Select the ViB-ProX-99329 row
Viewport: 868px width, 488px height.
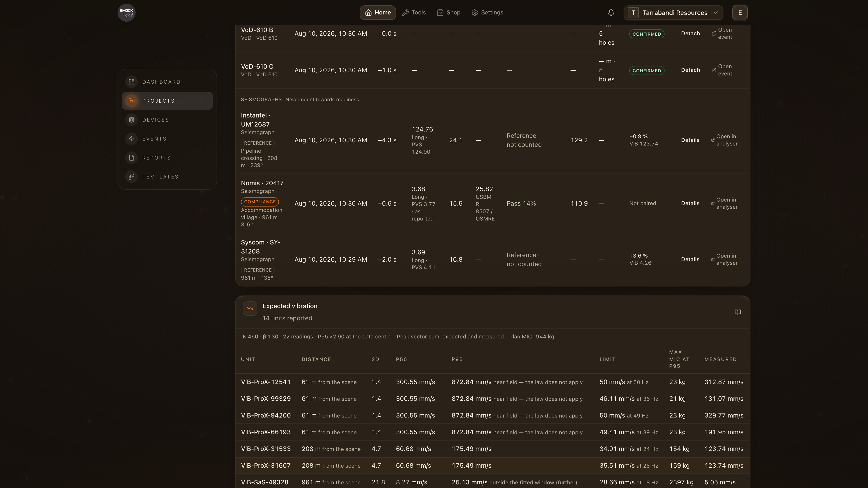pos(493,399)
